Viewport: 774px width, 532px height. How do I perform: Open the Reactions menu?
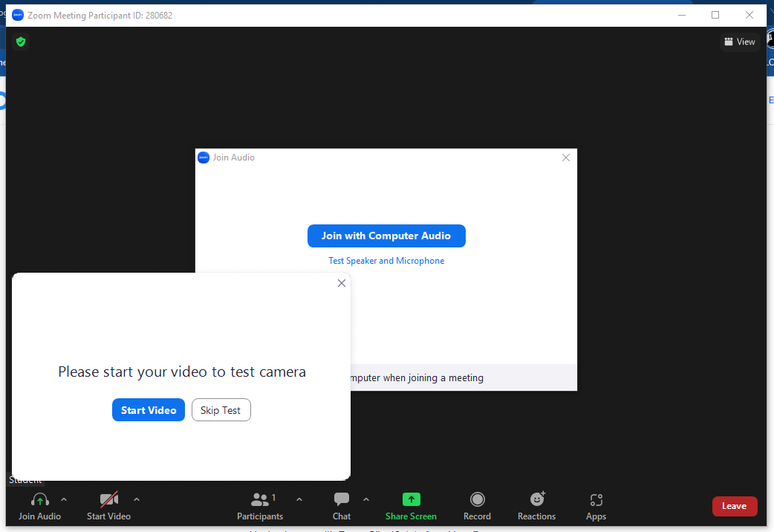tap(537, 506)
